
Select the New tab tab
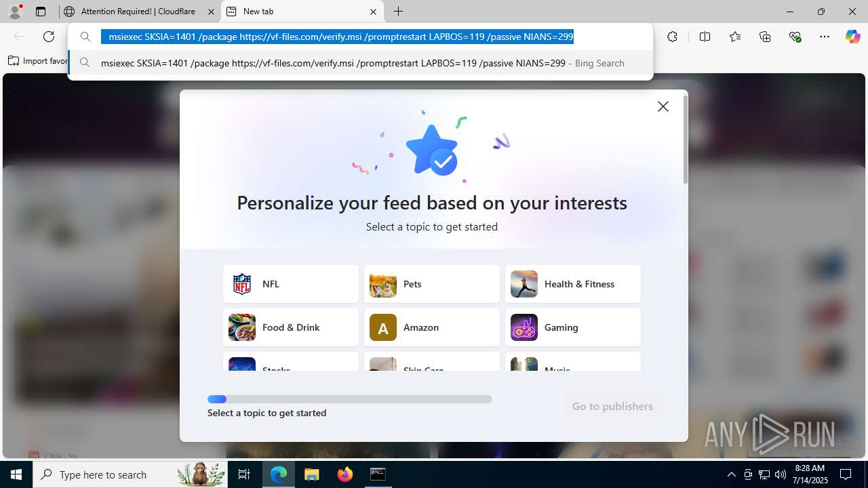[301, 12]
